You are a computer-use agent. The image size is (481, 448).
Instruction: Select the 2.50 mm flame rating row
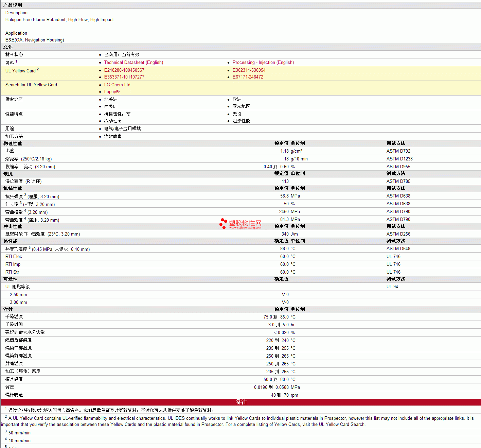tap(240, 295)
